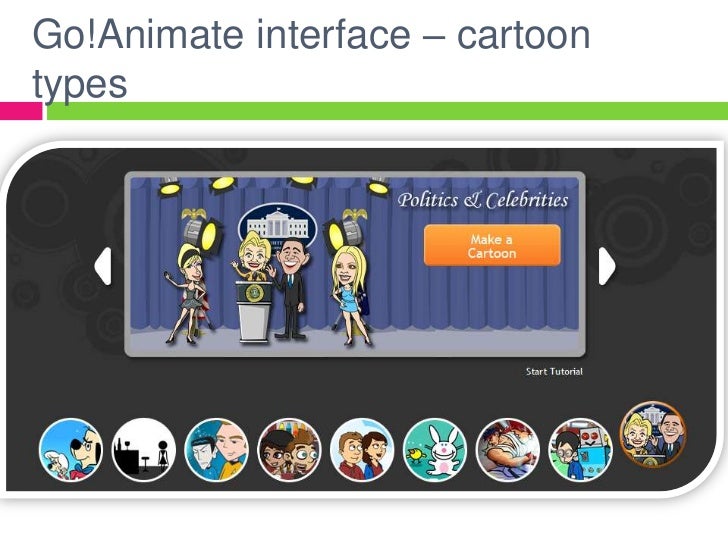Click the White House emblem in the banner
The height and width of the screenshot is (546, 728).
click(x=277, y=228)
